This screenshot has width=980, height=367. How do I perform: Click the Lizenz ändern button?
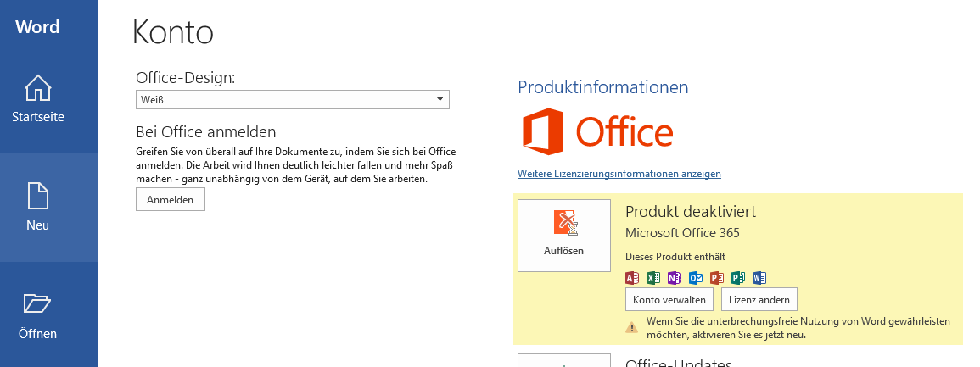click(759, 299)
